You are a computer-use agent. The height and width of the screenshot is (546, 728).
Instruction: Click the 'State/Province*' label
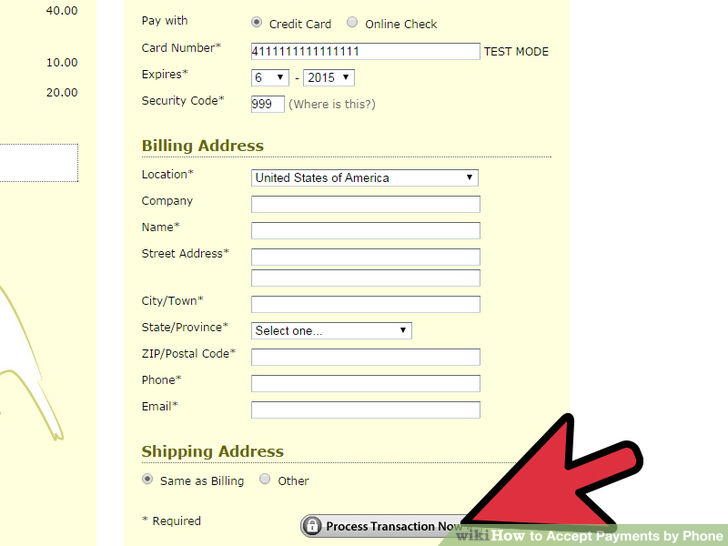(x=185, y=327)
